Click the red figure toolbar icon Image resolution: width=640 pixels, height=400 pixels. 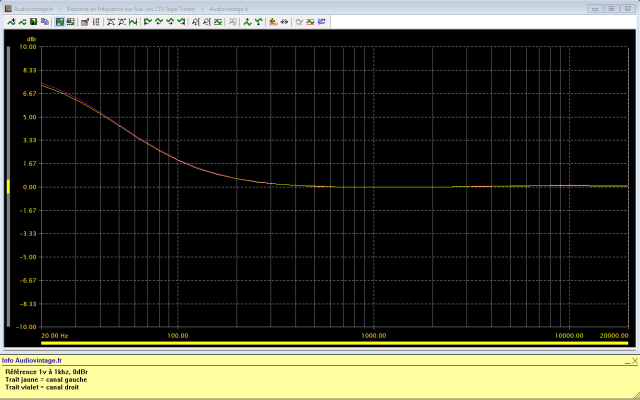click(273, 22)
